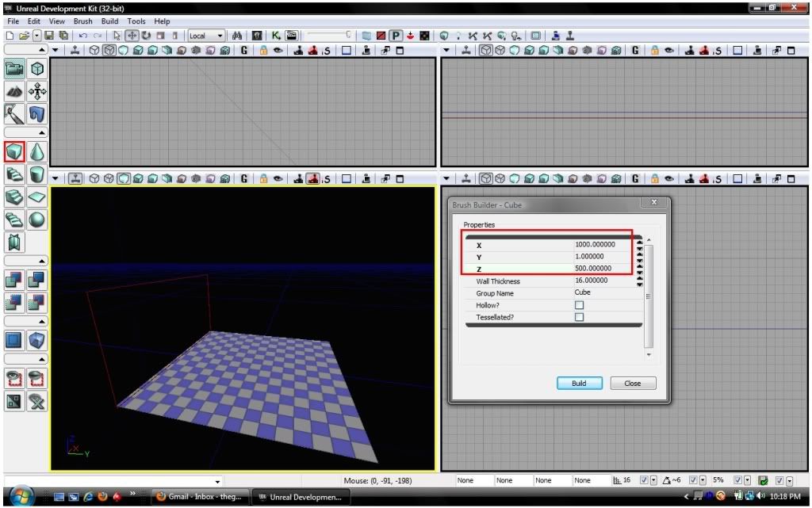The image size is (812, 508).
Task: Switch to Gmail Inbox taskbar window
Action: click(x=199, y=497)
